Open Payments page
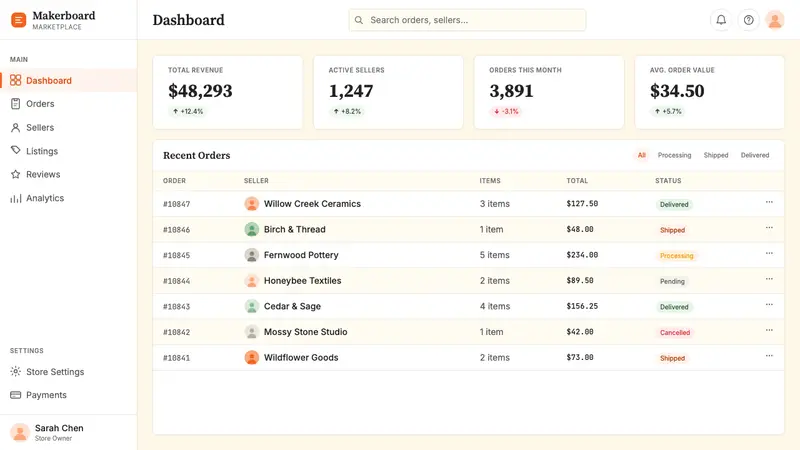This screenshot has width=800, height=450. coord(68,395)
